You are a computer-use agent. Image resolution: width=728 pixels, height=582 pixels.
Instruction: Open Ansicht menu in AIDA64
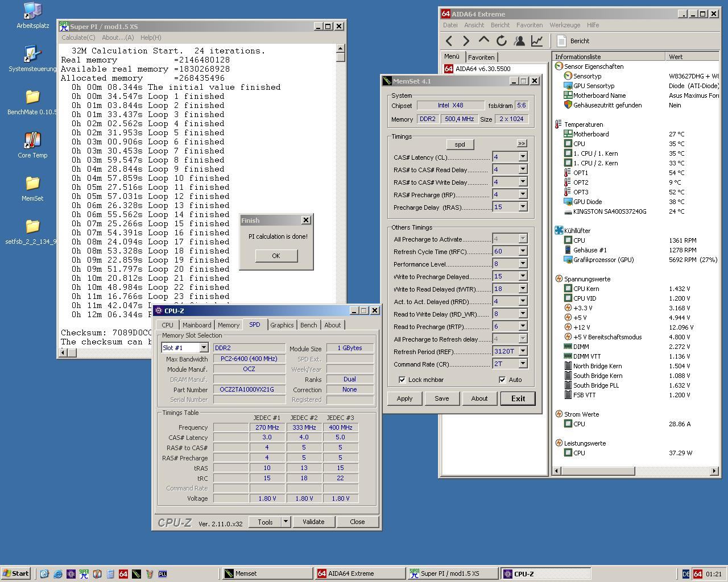coord(474,25)
